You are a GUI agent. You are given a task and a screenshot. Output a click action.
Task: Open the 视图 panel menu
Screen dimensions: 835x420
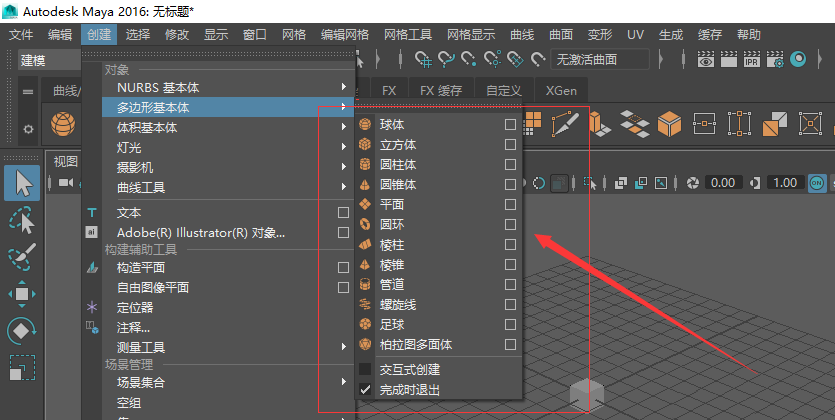(66, 161)
